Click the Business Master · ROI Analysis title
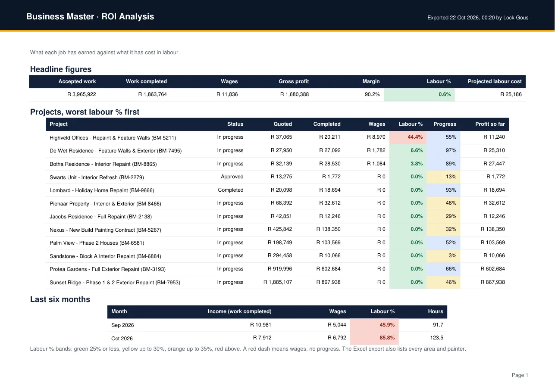 pos(90,17)
